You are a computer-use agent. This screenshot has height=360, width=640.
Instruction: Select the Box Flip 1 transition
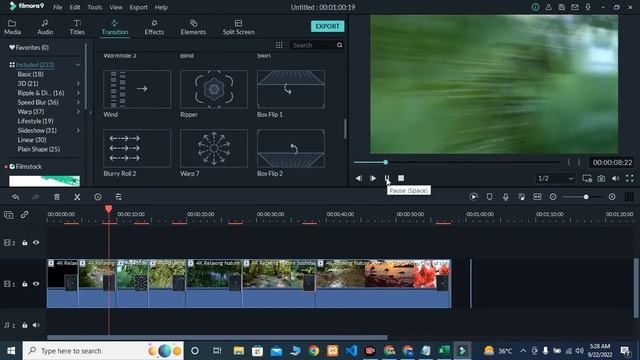(291, 89)
